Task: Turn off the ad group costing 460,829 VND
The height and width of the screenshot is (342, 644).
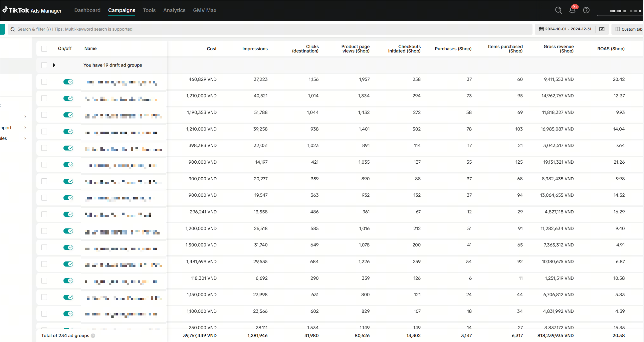Action: [68, 82]
